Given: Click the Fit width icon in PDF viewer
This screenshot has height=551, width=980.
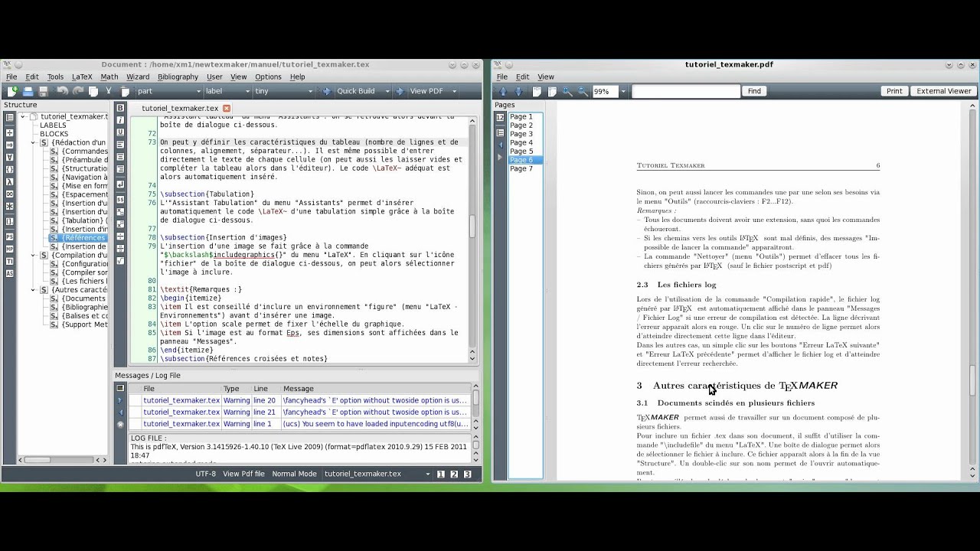Looking at the screenshot, I should click(537, 91).
